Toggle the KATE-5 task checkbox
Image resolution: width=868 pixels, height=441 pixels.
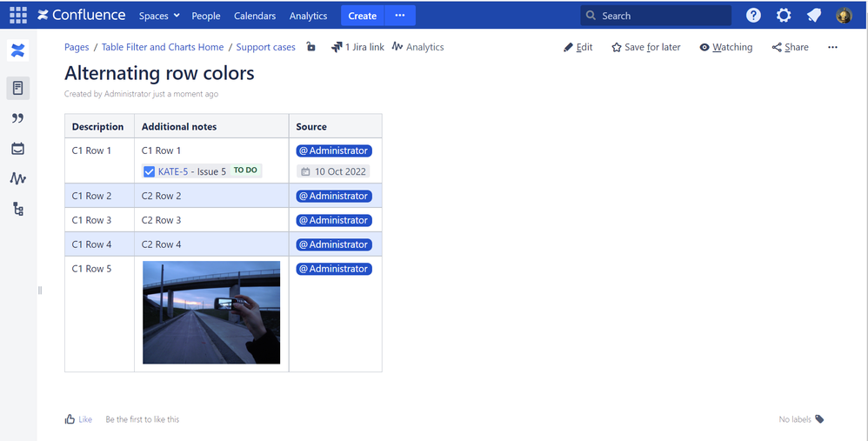coord(149,171)
